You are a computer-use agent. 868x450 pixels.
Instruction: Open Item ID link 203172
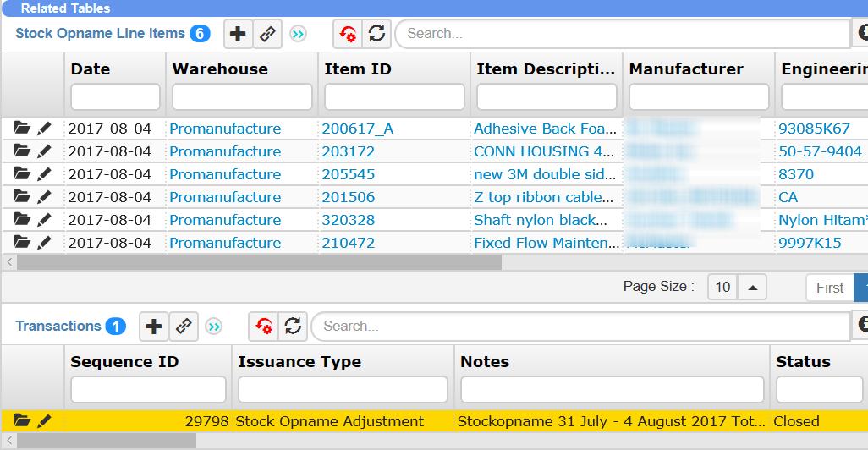(348, 151)
